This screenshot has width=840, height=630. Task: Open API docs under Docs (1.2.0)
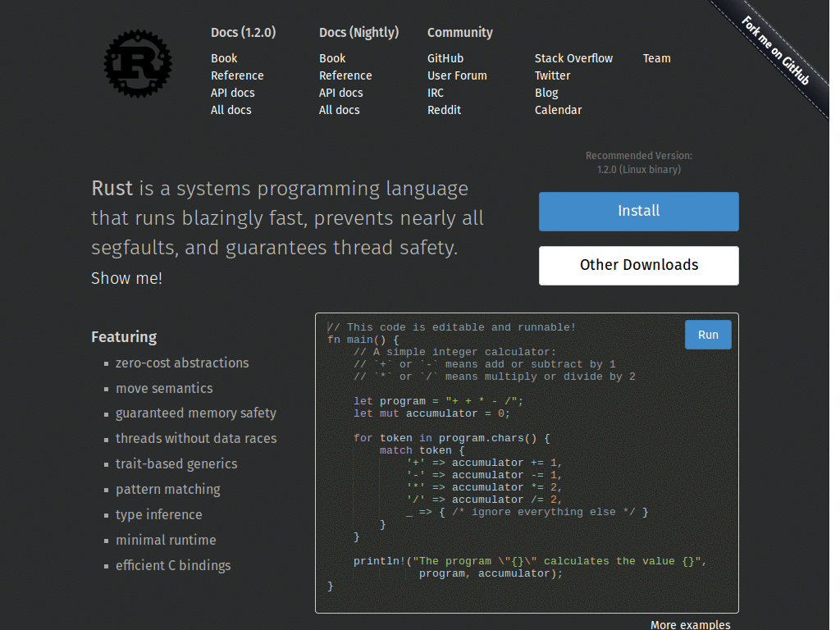(x=232, y=93)
